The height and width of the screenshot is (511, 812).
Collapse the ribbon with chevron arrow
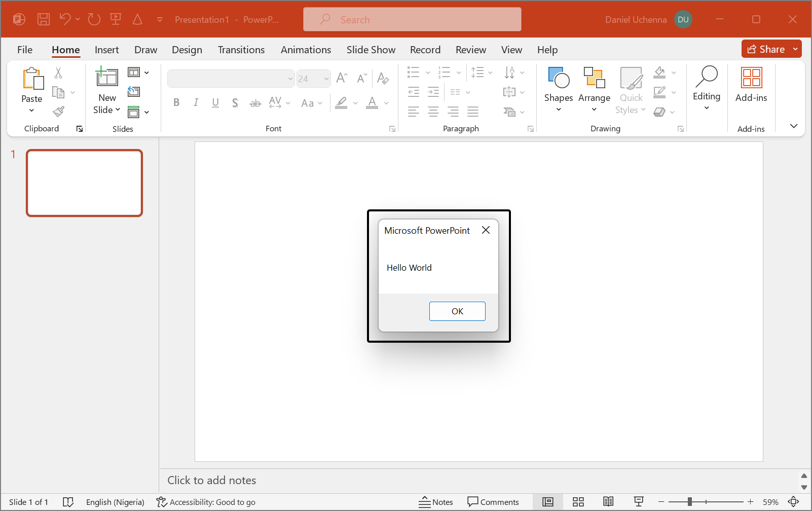pos(794,126)
